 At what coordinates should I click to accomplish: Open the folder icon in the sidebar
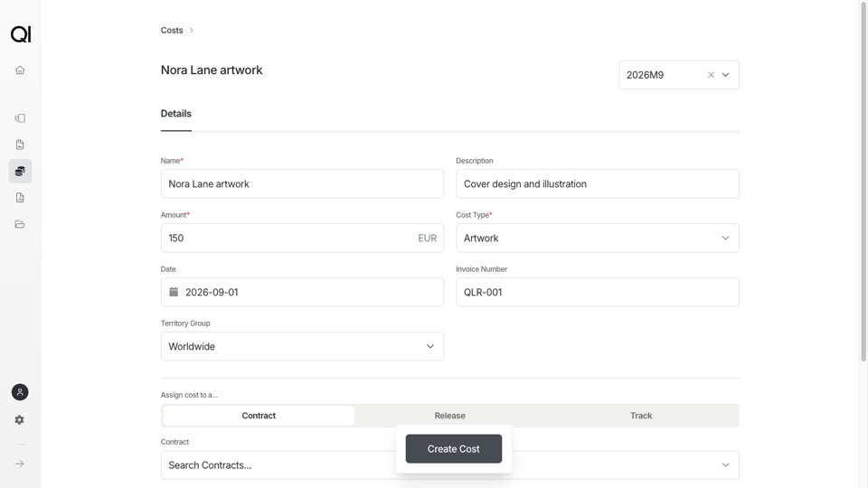[x=20, y=225]
